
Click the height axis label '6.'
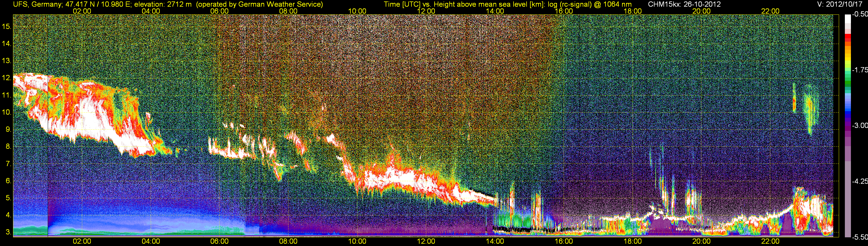8,181
